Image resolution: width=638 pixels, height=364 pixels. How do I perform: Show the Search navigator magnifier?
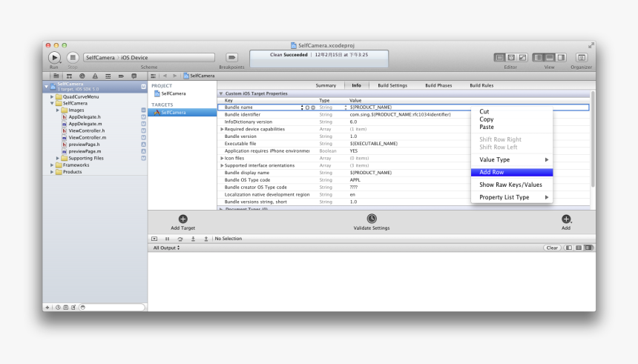[82, 76]
